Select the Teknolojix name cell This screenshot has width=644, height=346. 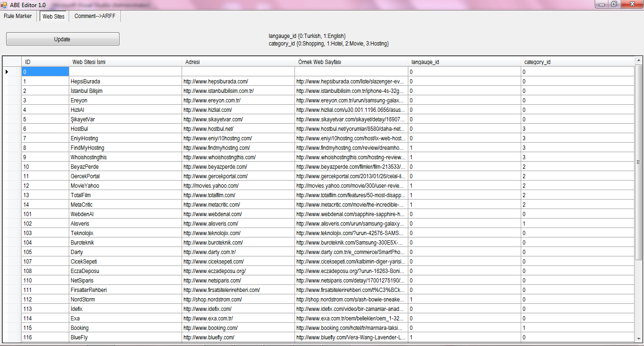click(x=125, y=233)
